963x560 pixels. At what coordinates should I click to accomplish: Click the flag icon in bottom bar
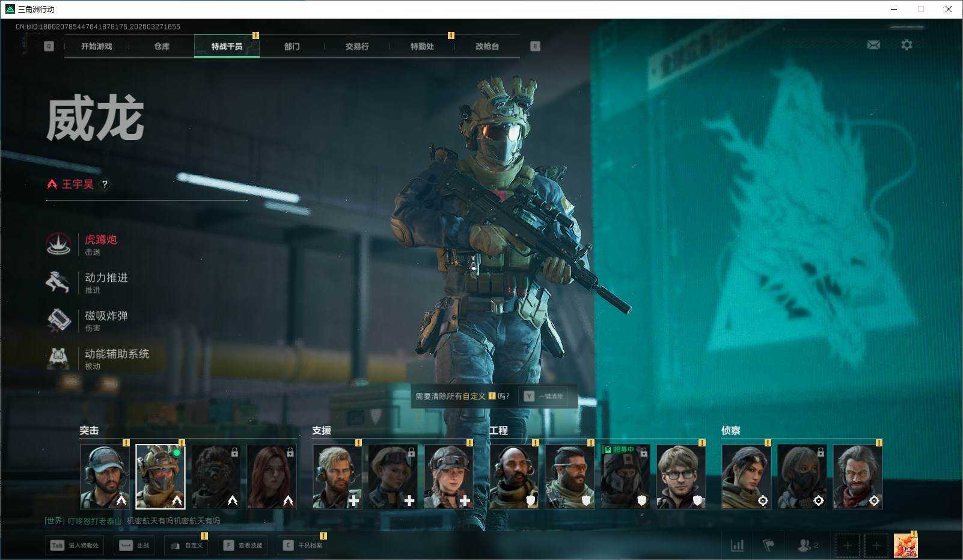pos(768,545)
